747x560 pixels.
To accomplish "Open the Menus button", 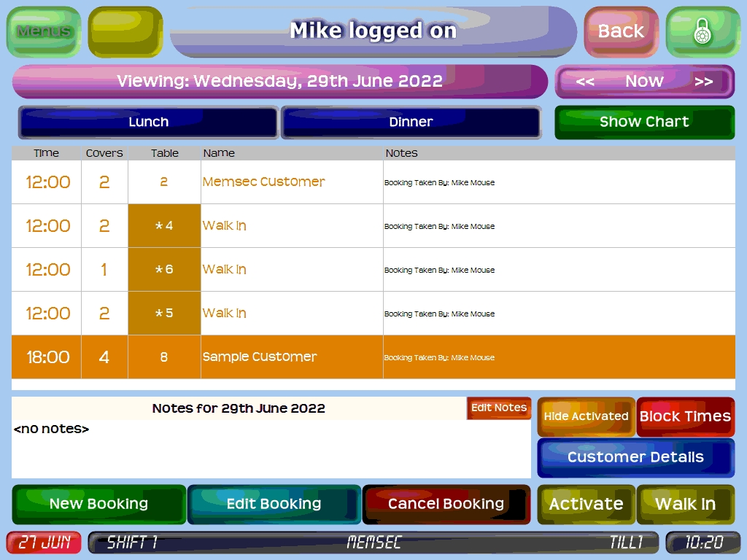I will tap(44, 31).
